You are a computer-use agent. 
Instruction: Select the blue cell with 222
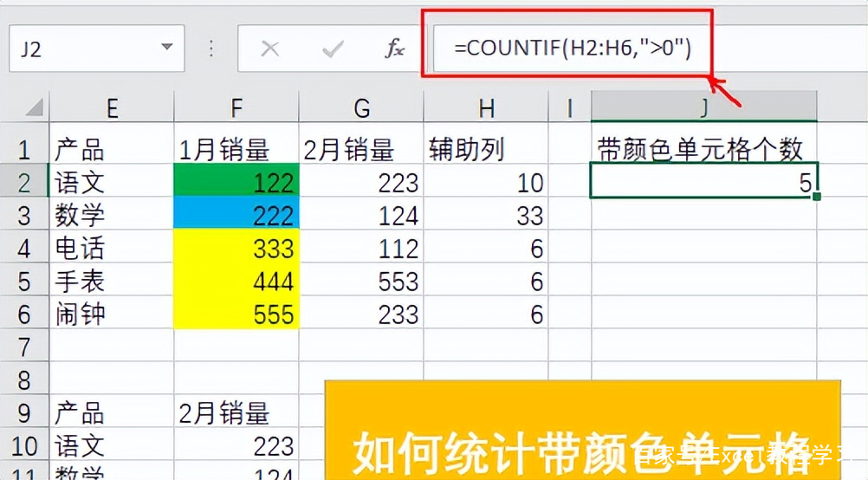pyautogui.click(x=236, y=212)
